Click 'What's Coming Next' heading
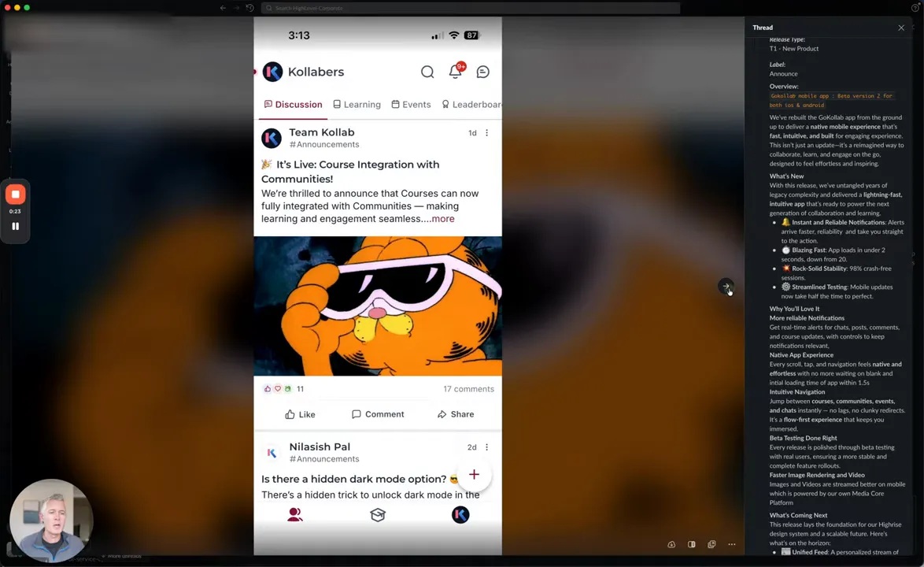924x567 pixels. coord(798,515)
